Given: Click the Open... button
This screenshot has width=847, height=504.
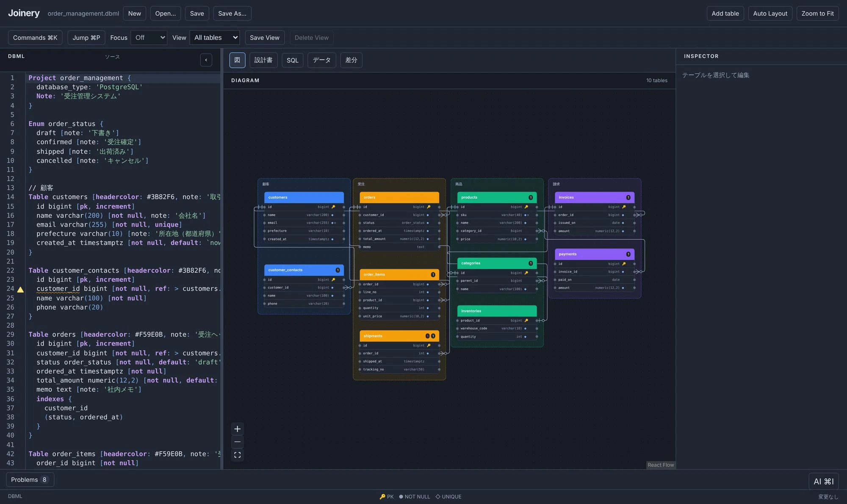Looking at the screenshot, I should click(166, 14).
